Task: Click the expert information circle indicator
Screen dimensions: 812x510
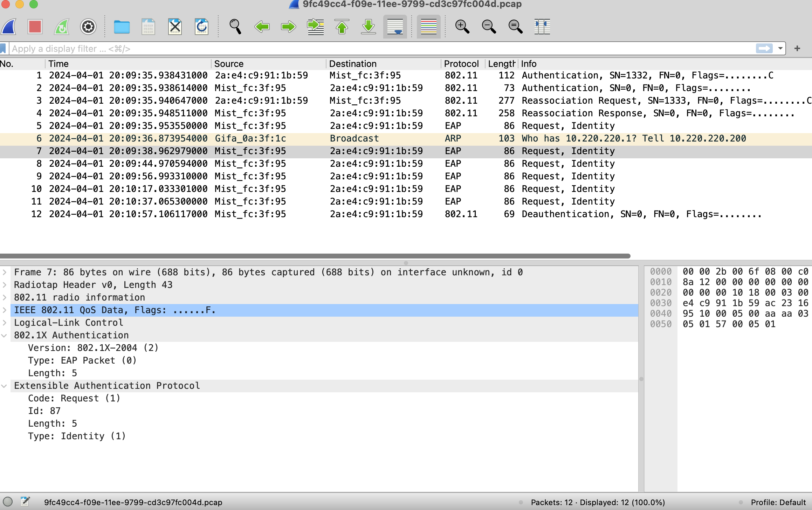Action: [8, 502]
